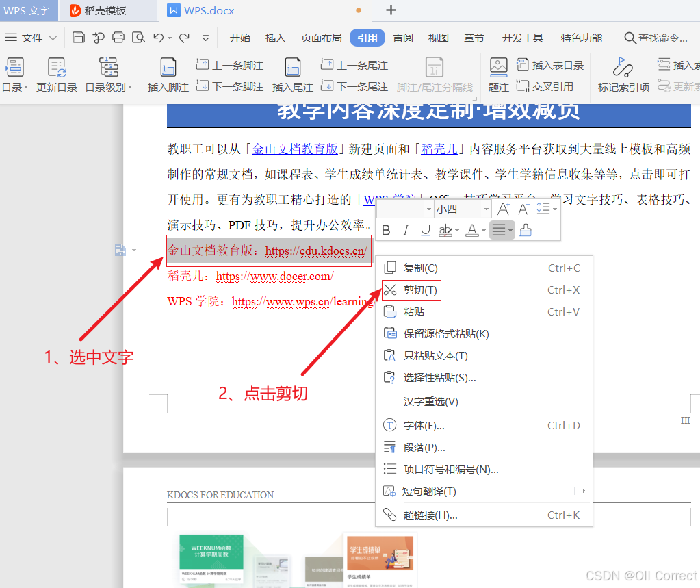Screen dimensions: 700x588
Task: Open 段落(P)... from context menu
Action: pyautogui.click(x=484, y=448)
